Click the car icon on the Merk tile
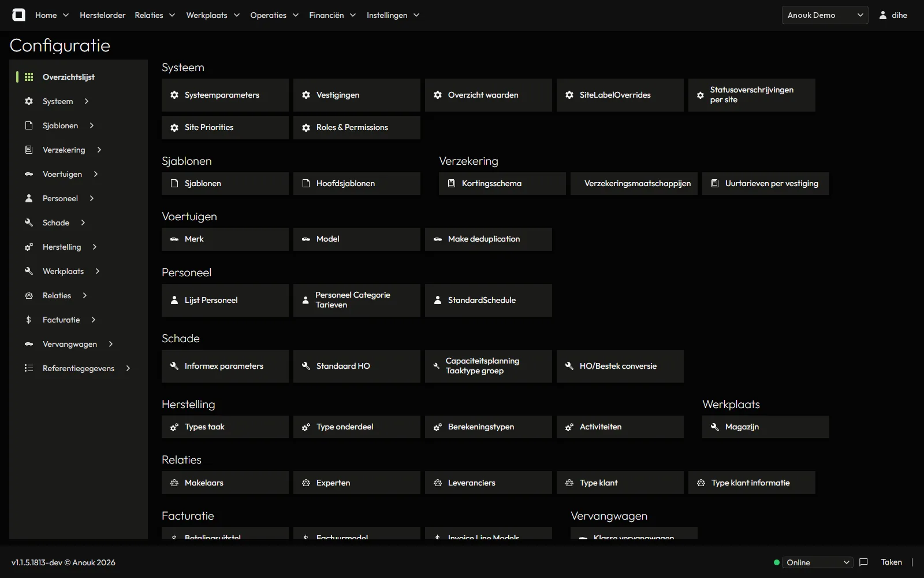The image size is (924, 578). [174, 239]
